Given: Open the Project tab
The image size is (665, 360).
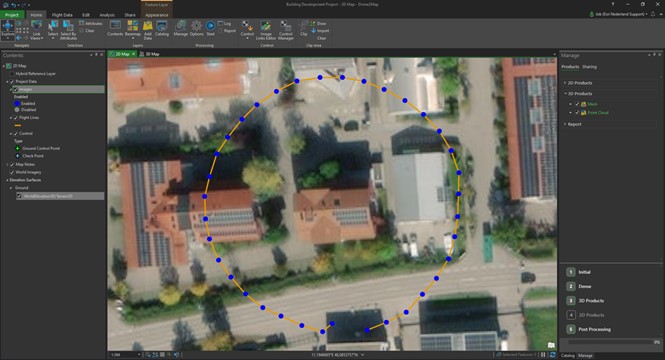Looking at the screenshot, I should [x=11, y=15].
